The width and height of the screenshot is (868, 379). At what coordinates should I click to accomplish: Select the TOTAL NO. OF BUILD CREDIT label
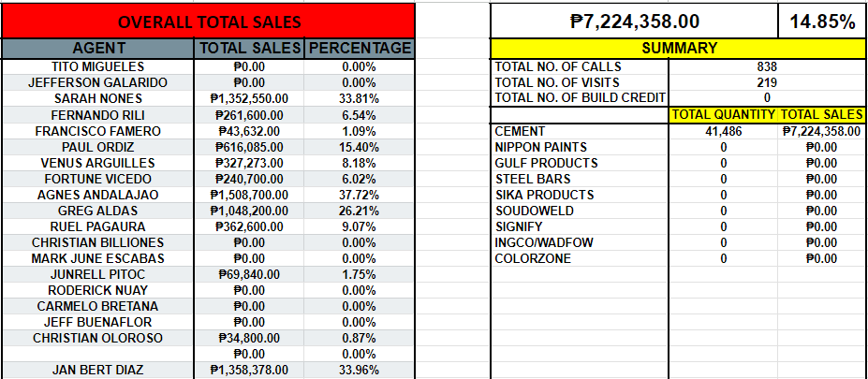pos(579,97)
